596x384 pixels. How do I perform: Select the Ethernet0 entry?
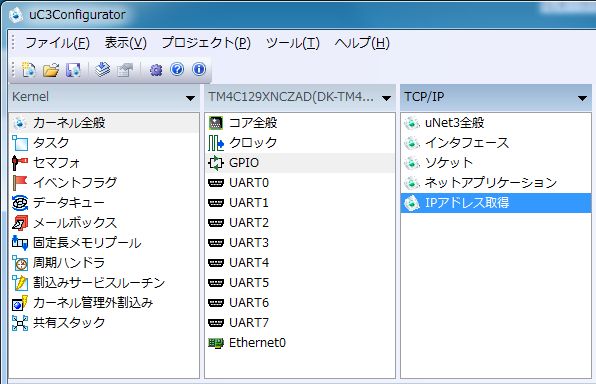(300, 343)
